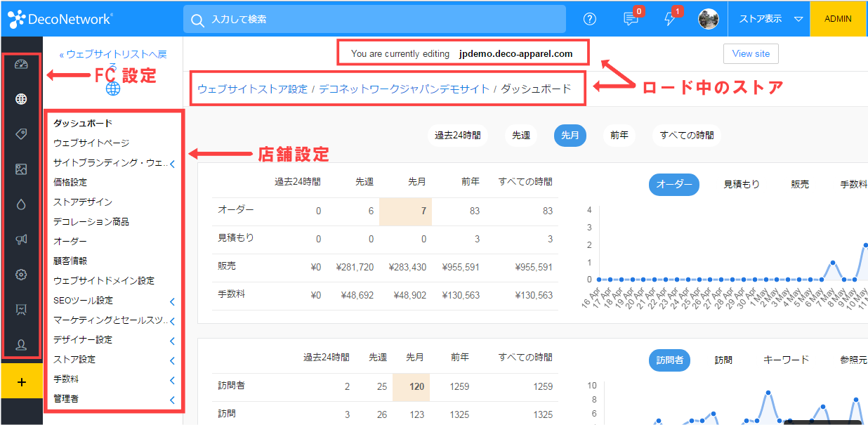Open the gear settings icon in sidebar
This screenshot has height=425, width=868.
click(x=21, y=275)
